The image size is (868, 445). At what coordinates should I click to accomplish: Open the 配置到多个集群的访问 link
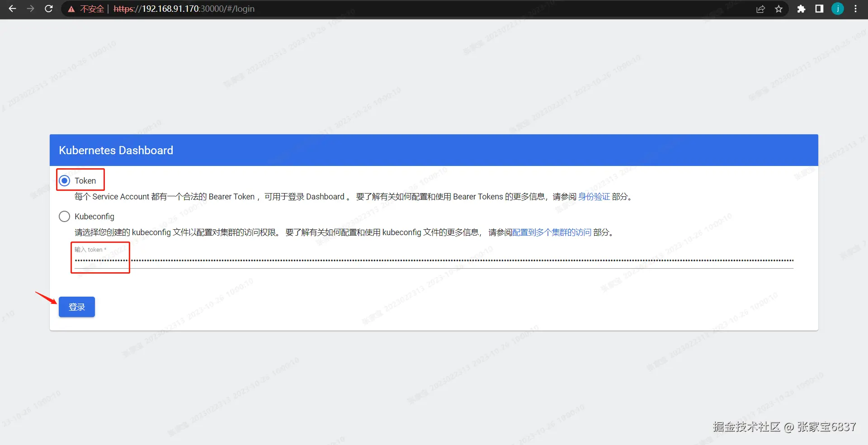552,232
